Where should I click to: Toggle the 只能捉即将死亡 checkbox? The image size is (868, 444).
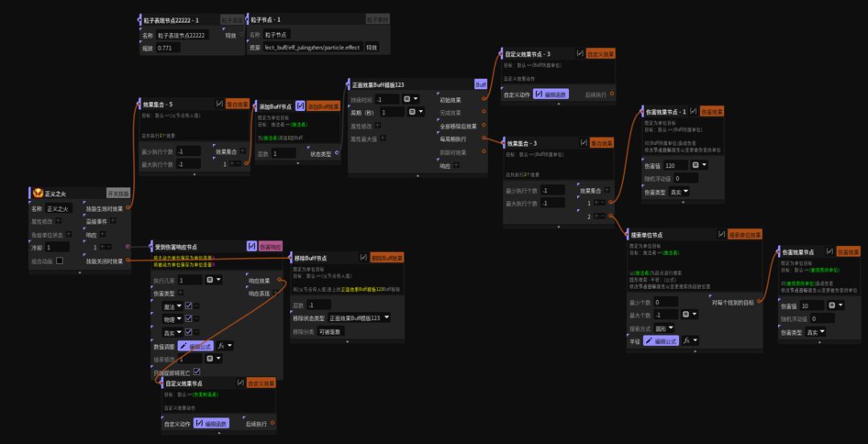(x=197, y=372)
